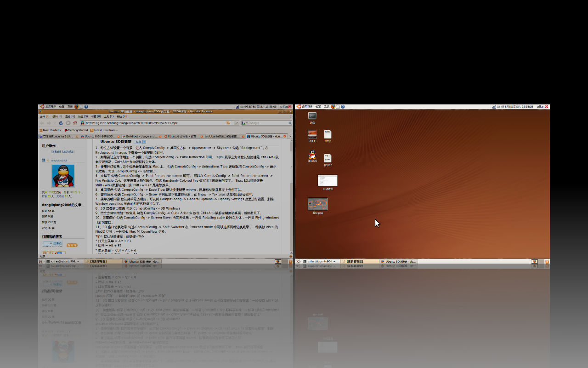Viewport: 588px width, 368px height.
Task: Click the orange subscribe button in the blog sidebar
Action: pos(72,246)
